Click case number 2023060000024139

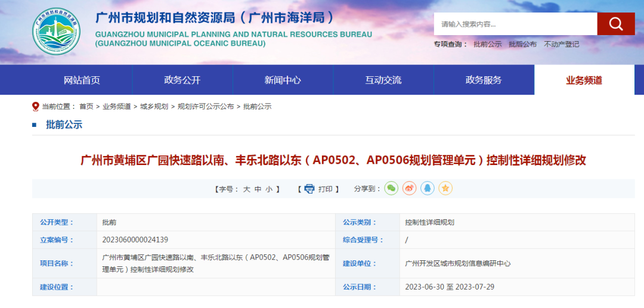click(x=135, y=239)
